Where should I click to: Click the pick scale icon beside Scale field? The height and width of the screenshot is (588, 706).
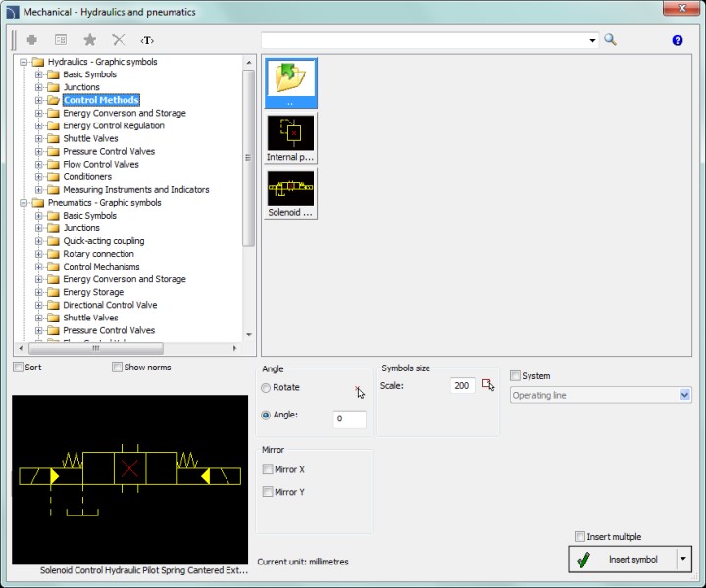488,385
